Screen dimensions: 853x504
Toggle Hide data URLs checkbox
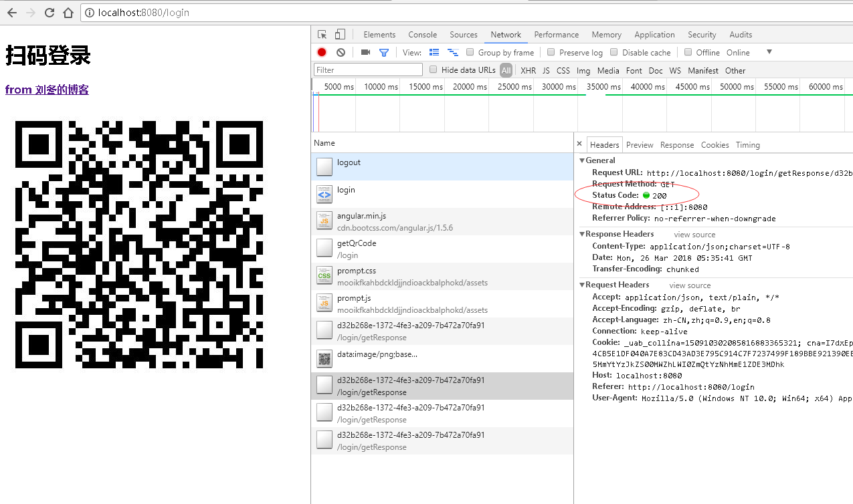[x=434, y=70]
